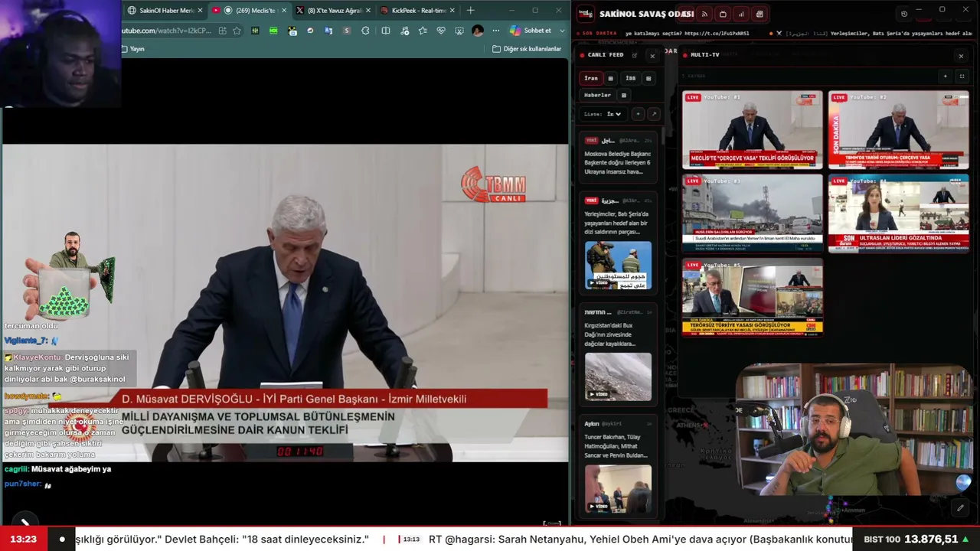This screenshot has width=980, height=551.
Task: Open the browser favorites star-list icon
Action: click(423, 31)
